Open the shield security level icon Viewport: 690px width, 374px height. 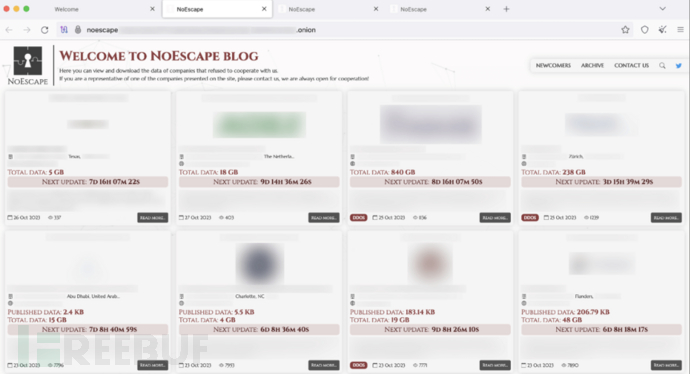[x=644, y=30]
